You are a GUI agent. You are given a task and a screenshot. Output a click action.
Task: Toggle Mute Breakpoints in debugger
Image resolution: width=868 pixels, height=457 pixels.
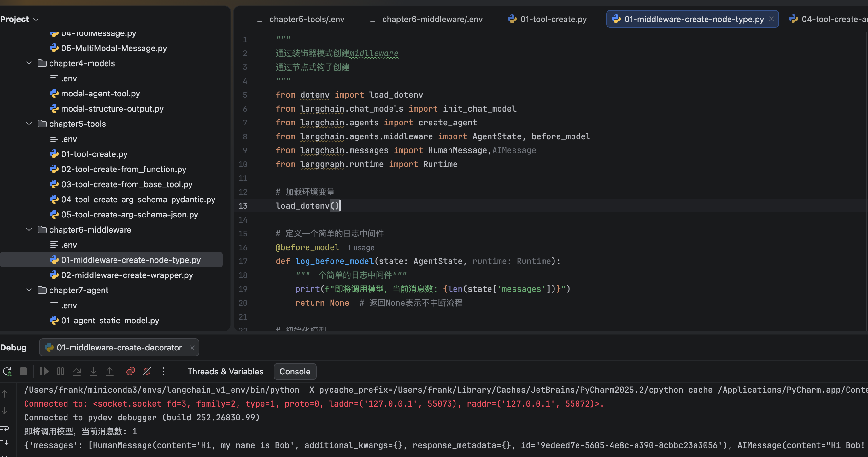(147, 372)
